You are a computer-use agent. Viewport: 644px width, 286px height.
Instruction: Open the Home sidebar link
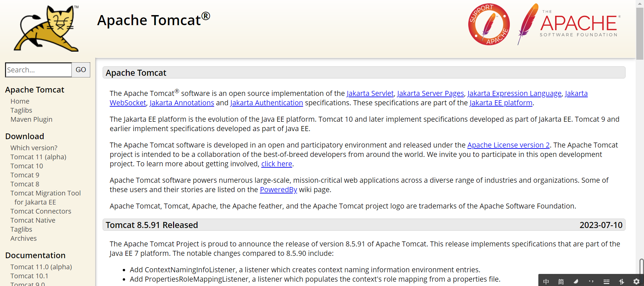(20, 101)
